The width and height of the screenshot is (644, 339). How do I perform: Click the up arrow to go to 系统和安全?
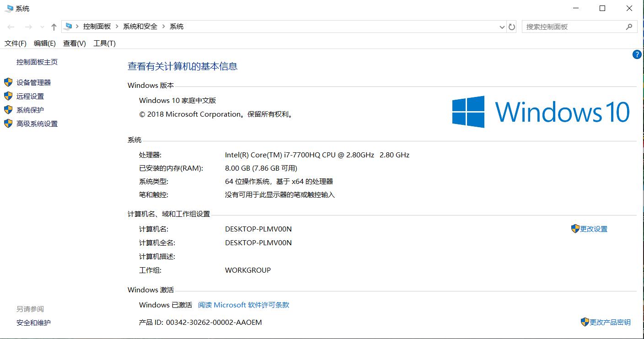click(54, 27)
